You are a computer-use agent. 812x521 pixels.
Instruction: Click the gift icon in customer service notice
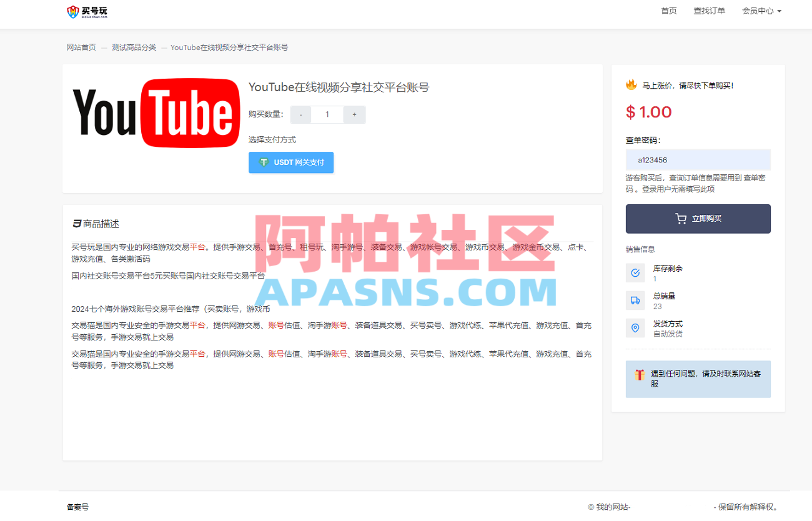(x=638, y=375)
